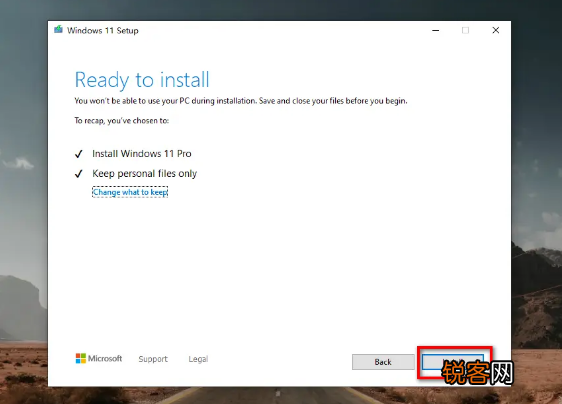Click the checkmark beside Keep personal files only
The width and height of the screenshot is (562, 404).
pyautogui.click(x=78, y=174)
